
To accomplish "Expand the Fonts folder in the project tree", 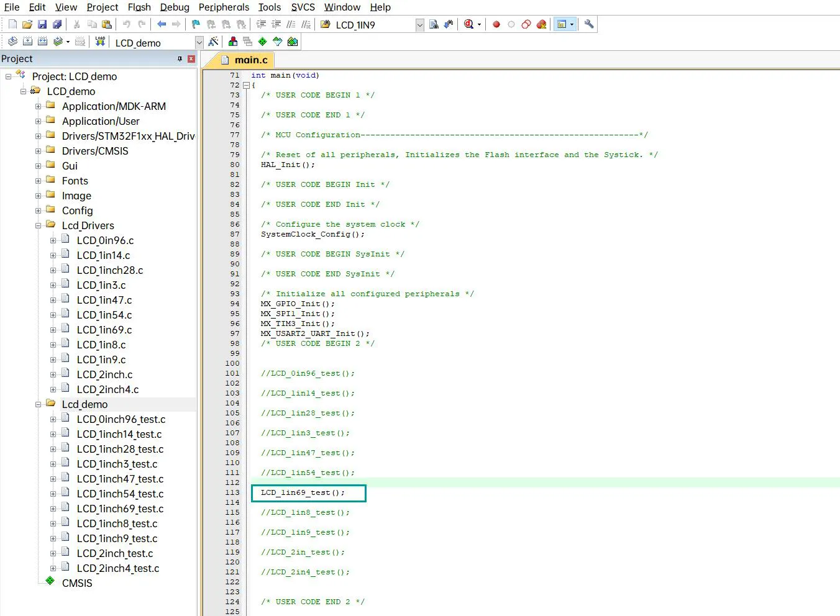I will [x=38, y=181].
